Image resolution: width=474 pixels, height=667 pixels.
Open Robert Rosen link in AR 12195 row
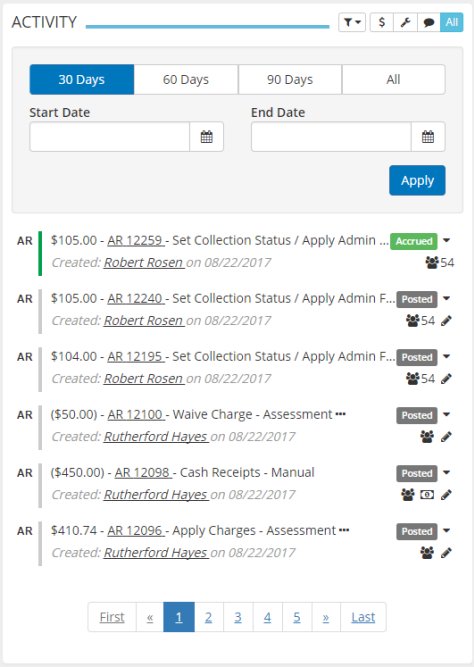coord(144,379)
